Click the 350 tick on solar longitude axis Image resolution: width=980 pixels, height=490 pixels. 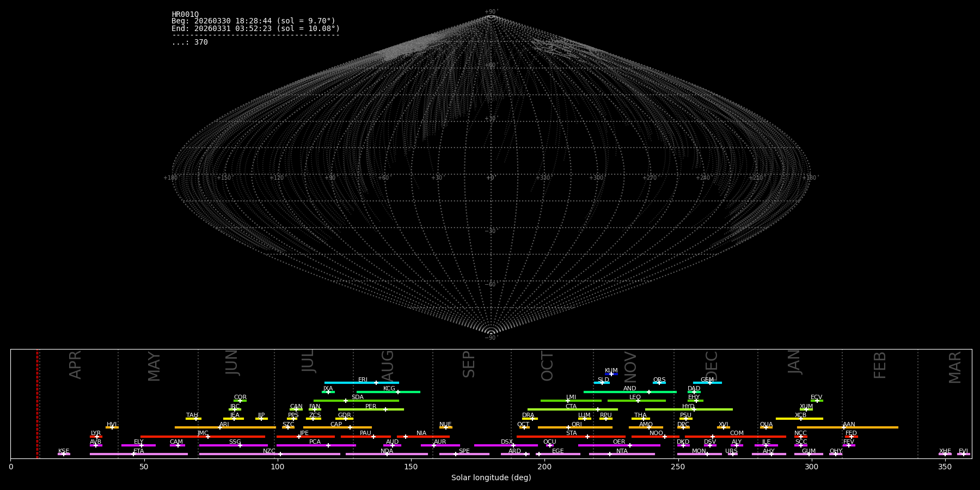945,467
